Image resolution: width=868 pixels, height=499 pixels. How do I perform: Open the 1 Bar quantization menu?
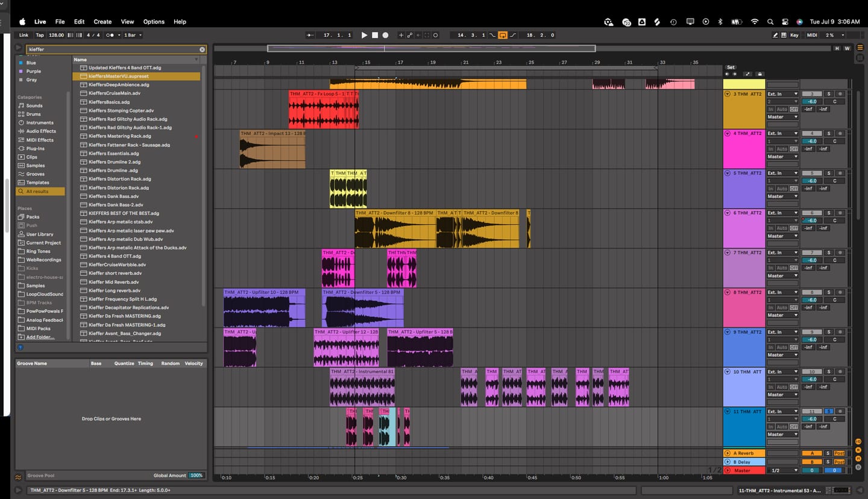click(133, 35)
